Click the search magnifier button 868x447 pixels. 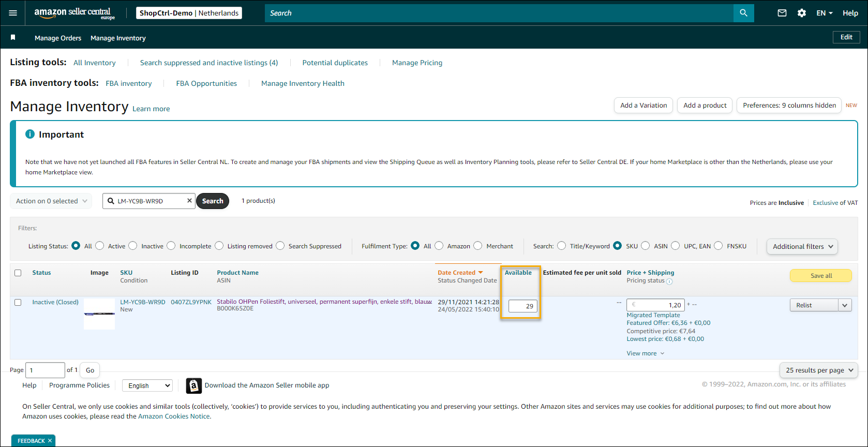(x=743, y=13)
